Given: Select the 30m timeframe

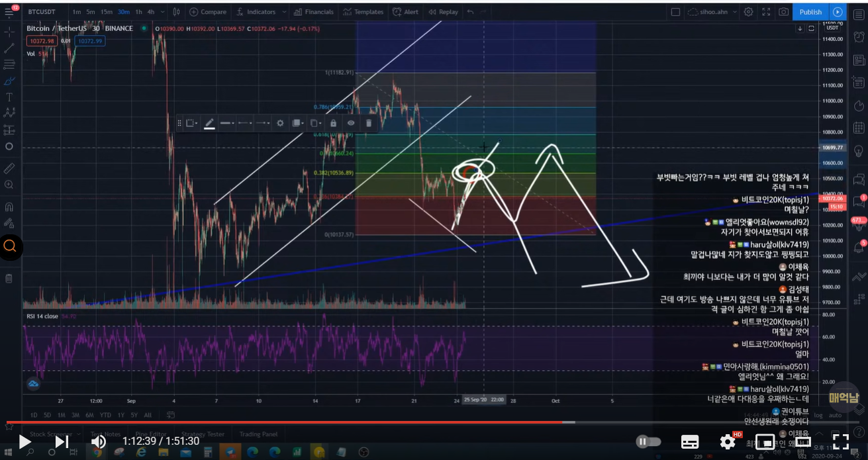Looking at the screenshot, I should tap(123, 12).
